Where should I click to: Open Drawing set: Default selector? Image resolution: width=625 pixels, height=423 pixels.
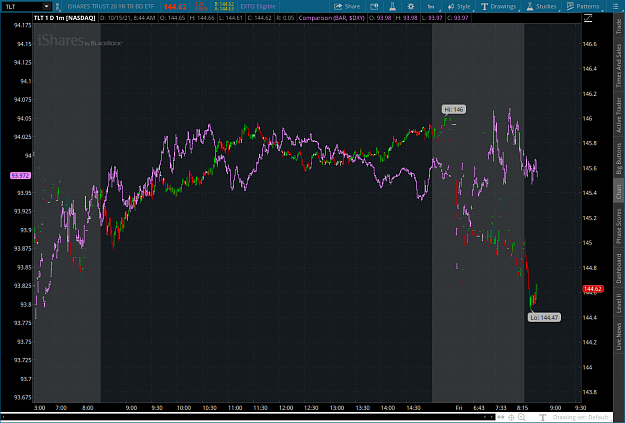click(580, 417)
